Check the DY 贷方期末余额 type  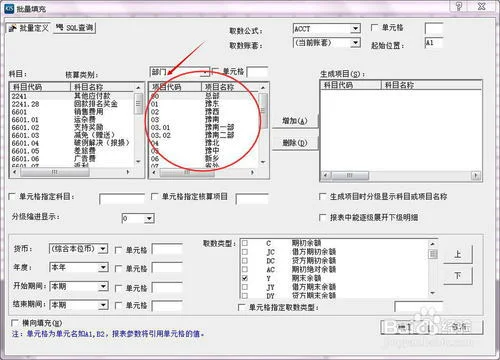pyautogui.click(x=245, y=295)
